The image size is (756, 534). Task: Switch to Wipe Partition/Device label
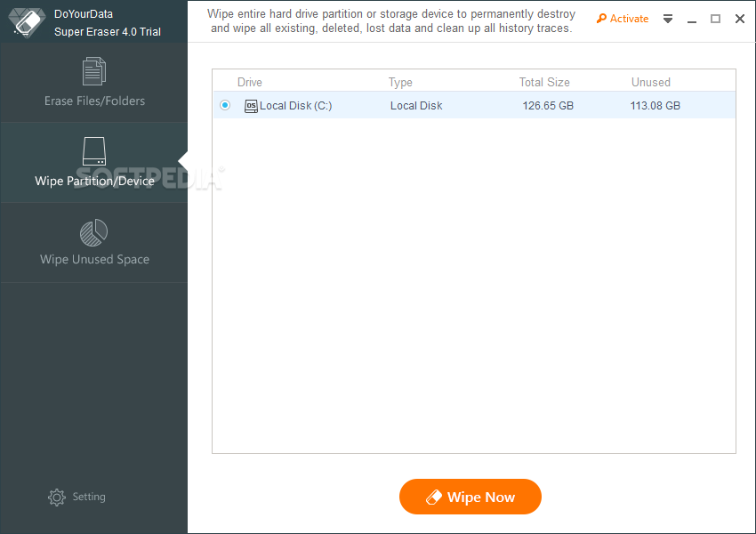[94, 181]
